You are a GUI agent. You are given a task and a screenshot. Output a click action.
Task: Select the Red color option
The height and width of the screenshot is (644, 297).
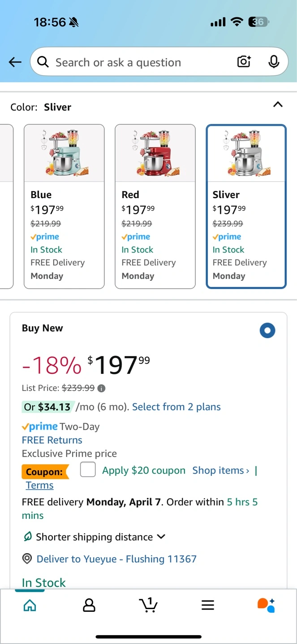155,207
